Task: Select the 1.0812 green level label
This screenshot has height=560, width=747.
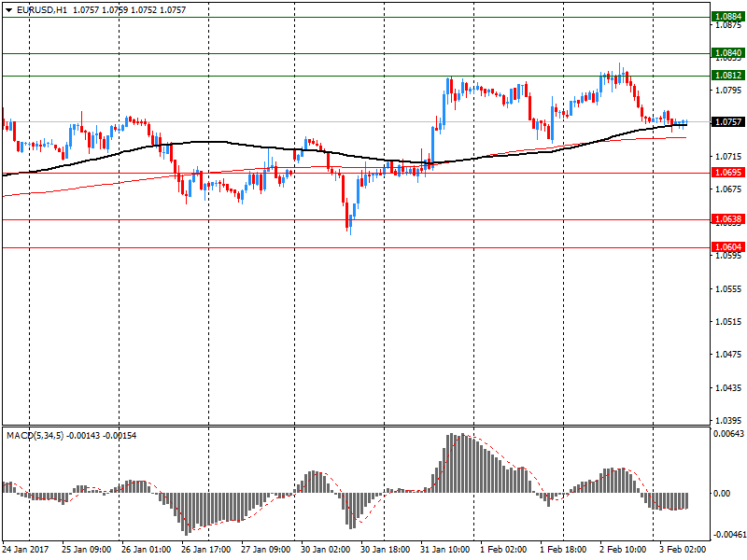Action: point(728,76)
